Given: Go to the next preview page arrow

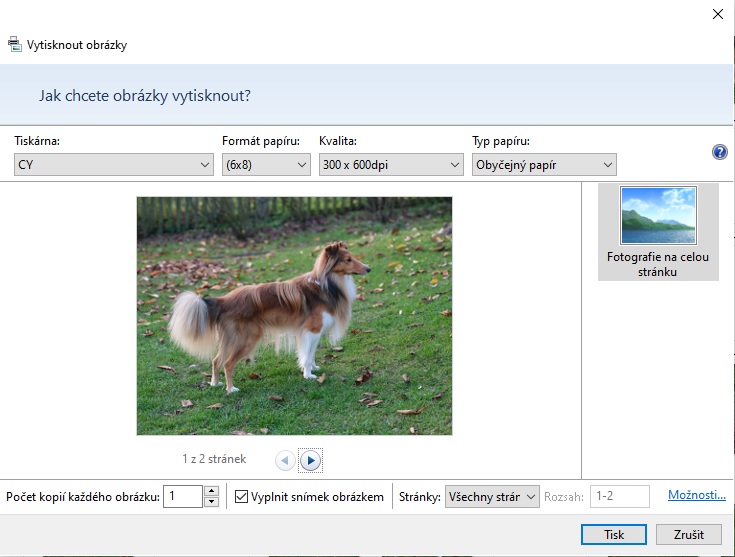Looking at the screenshot, I should click(x=310, y=460).
